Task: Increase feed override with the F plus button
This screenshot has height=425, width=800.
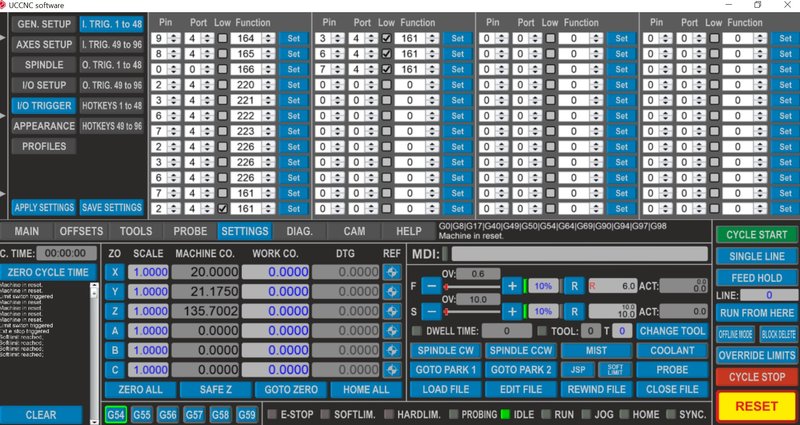Action: click(512, 286)
